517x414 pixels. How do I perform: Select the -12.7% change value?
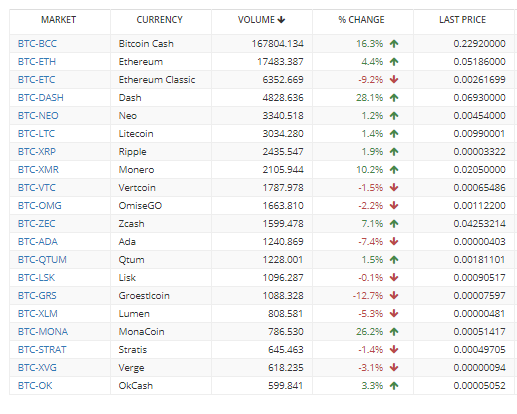click(x=368, y=296)
